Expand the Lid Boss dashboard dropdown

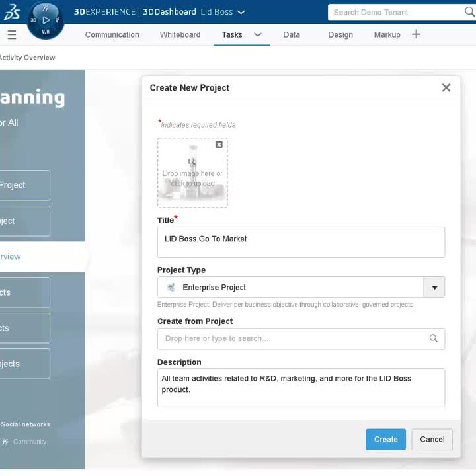[x=241, y=12]
